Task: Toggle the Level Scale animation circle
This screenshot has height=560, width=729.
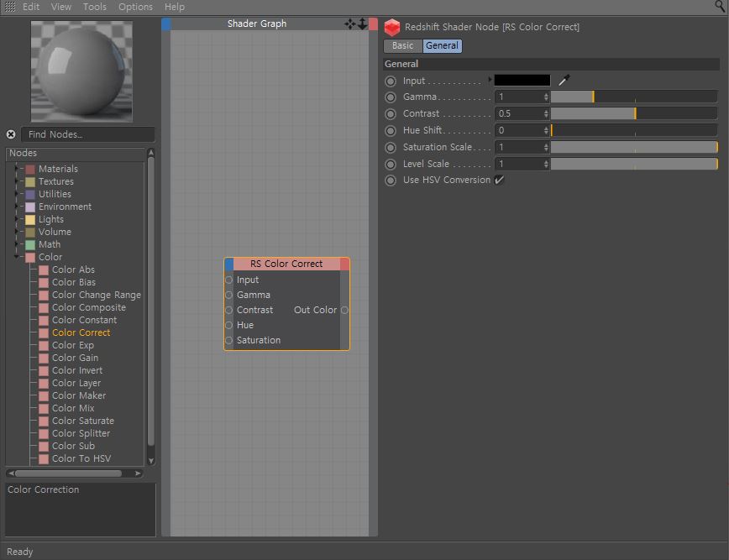Action: point(391,164)
